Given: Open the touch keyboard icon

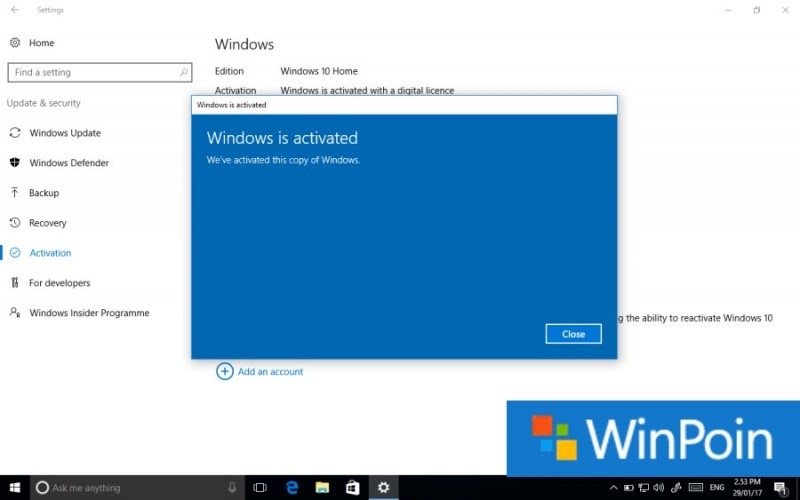Looking at the screenshot, I should [695, 488].
